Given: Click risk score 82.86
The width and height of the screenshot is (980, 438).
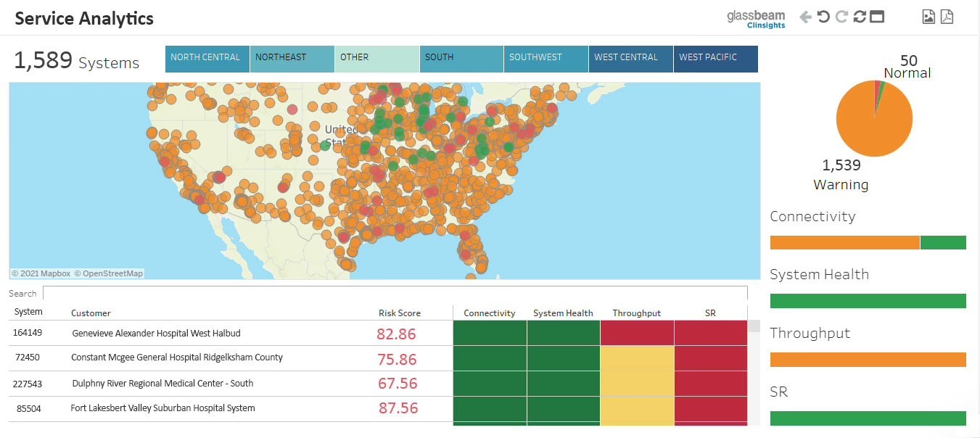Looking at the screenshot, I should pos(396,334).
